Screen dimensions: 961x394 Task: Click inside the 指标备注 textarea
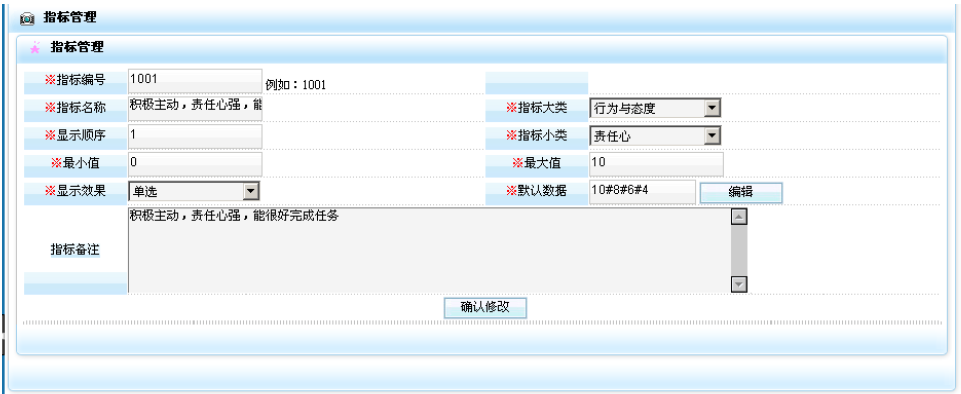429,250
